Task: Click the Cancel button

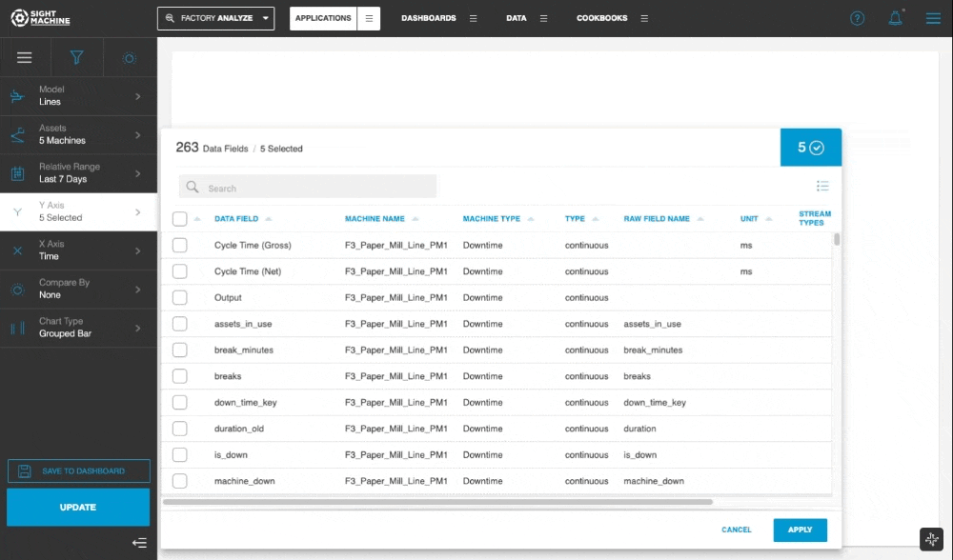Action: tap(736, 530)
